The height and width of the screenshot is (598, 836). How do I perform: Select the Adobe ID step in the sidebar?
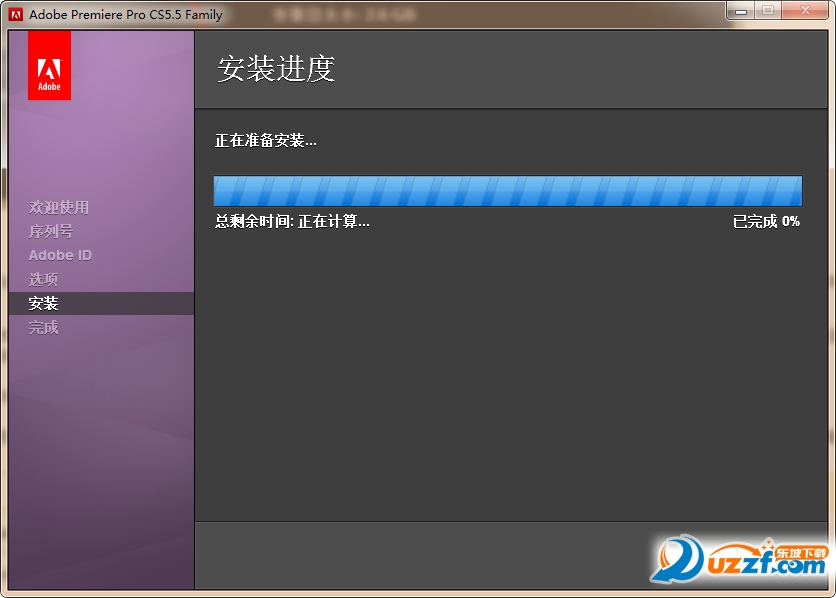(x=60, y=255)
